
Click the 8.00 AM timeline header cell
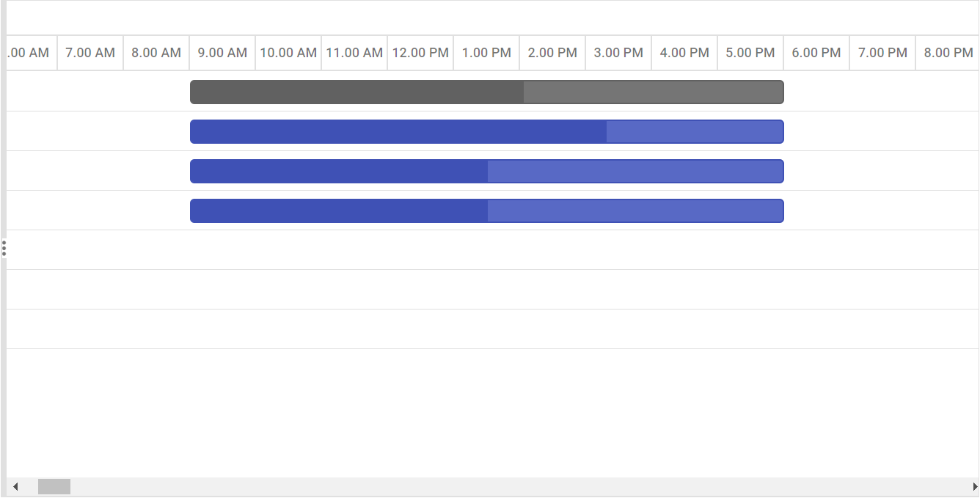(x=156, y=53)
